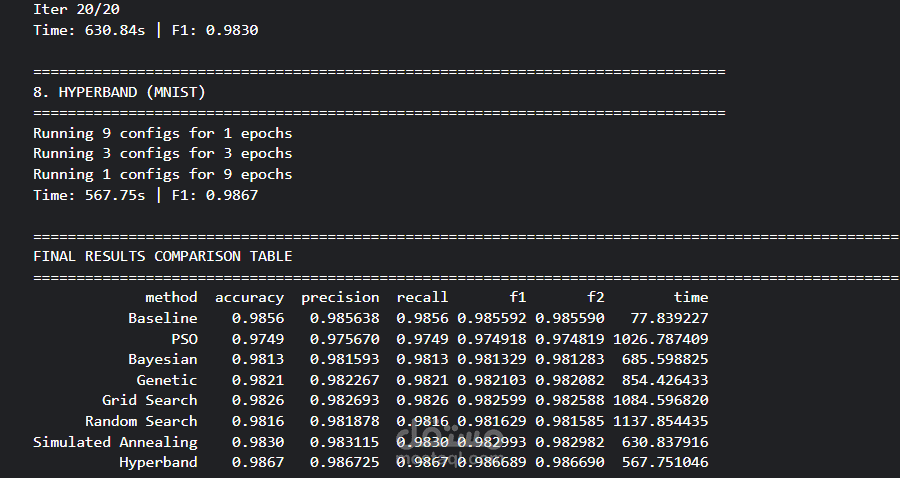
Task: Click the 'f1' column header
Action: [x=517, y=297]
